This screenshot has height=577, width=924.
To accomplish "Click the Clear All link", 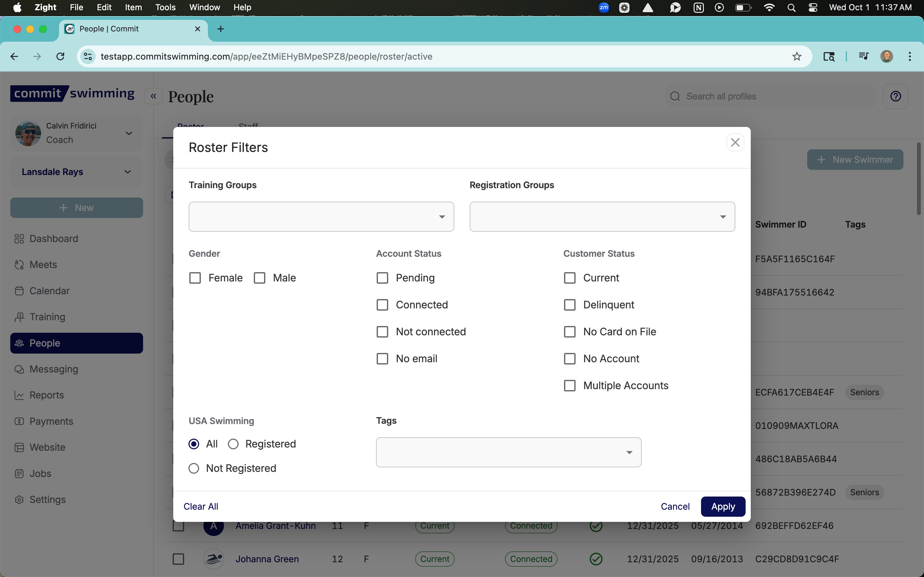I will (x=201, y=506).
